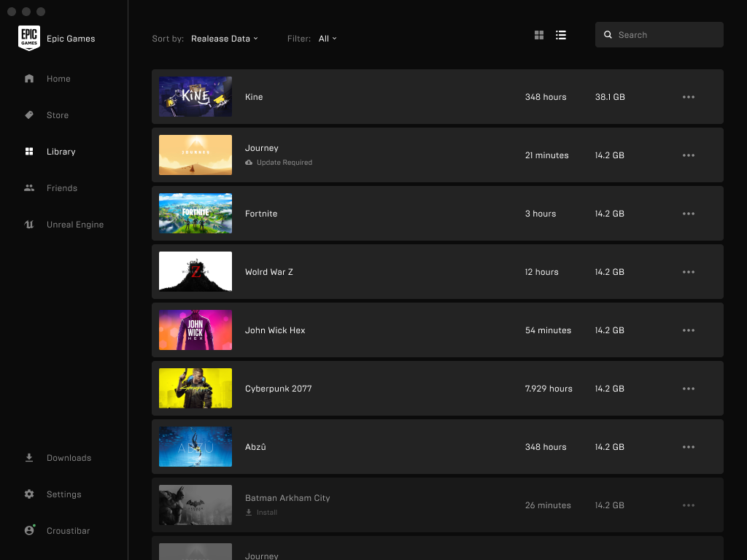Image resolution: width=747 pixels, height=560 pixels.
Task: Click the install download icon under Batman
Action: pyautogui.click(x=249, y=513)
